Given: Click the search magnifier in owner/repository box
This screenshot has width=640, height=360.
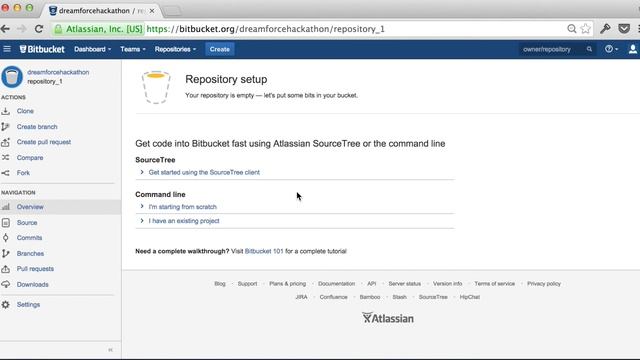Looking at the screenshot, I should [x=589, y=49].
